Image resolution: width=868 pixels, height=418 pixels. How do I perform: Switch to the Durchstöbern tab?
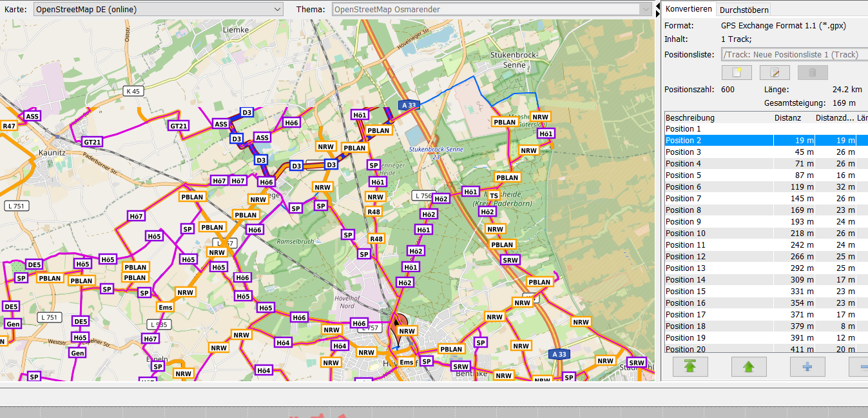(x=743, y=10)
